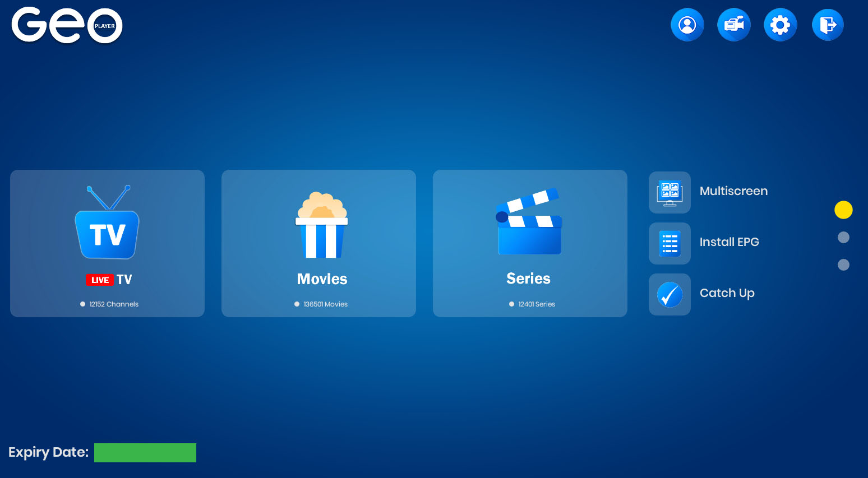Switch to the second page indicator dot

point(843,238)
